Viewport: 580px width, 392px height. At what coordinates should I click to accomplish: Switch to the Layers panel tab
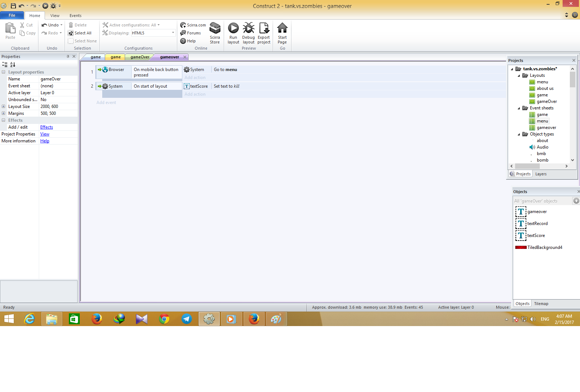pos(541,174)
